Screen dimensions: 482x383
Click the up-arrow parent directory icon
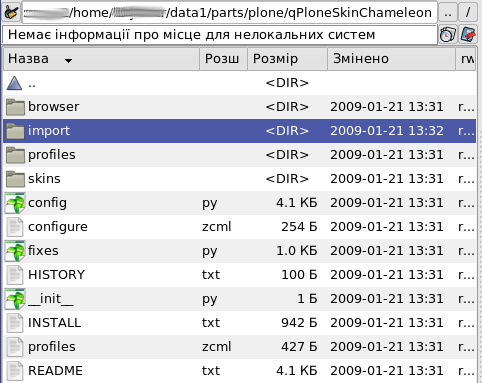pos(14,83)
